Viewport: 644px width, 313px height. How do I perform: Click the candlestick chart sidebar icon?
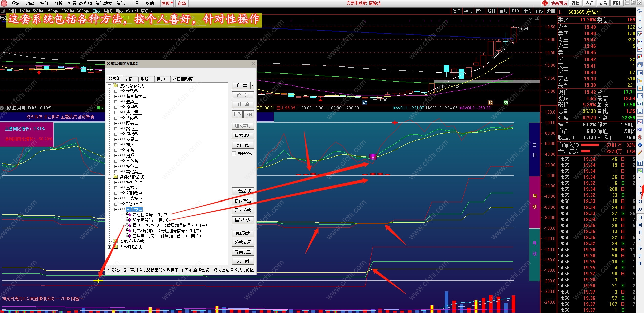640,57
